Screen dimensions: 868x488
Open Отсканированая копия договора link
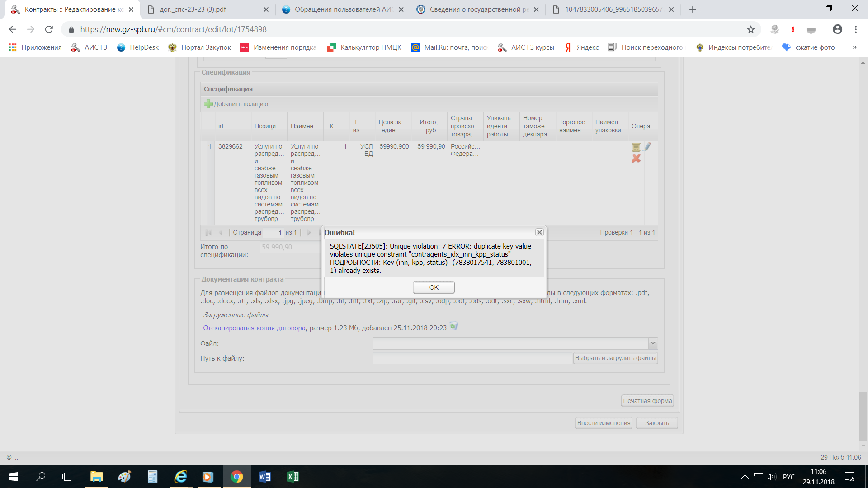coord(254,328)
